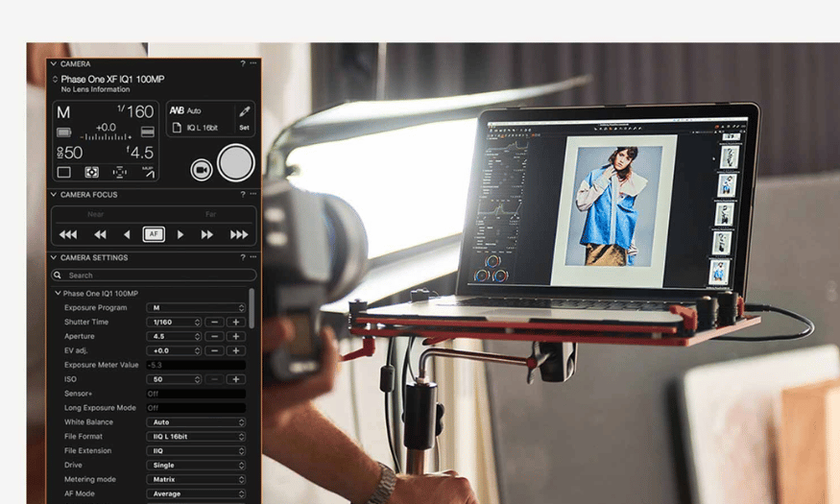Move focus far by small step
This screenshot has height=504, width=840.
tap(180, 234)
